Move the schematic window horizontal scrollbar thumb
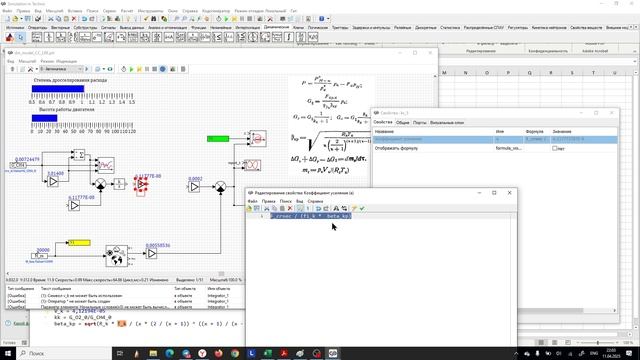640x360 pixels. [221, 274]
